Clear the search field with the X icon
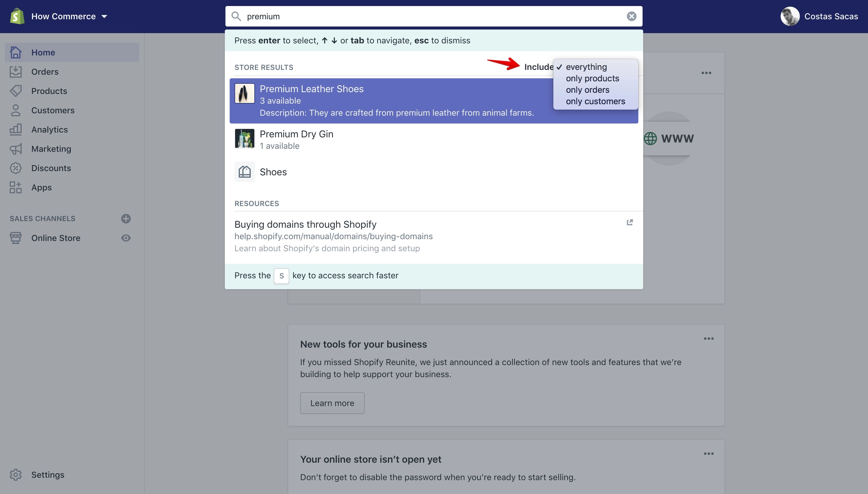 [631, 16]
